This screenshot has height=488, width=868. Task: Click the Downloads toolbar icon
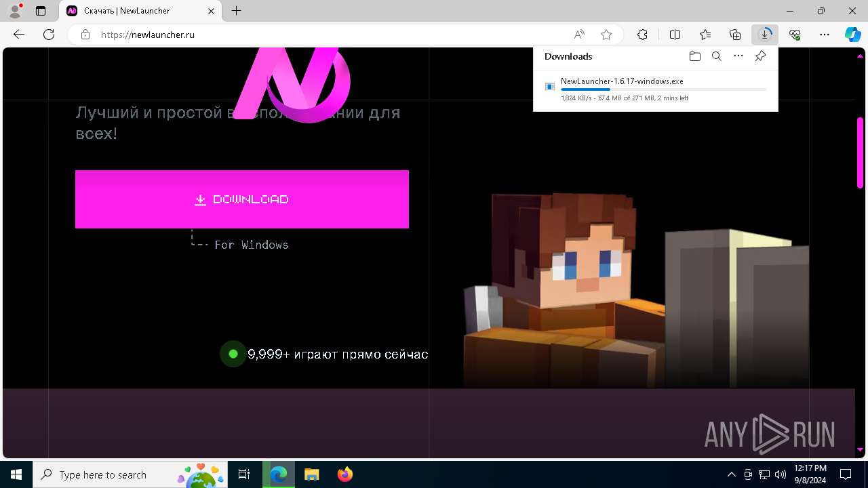click(x=765, y=35)
